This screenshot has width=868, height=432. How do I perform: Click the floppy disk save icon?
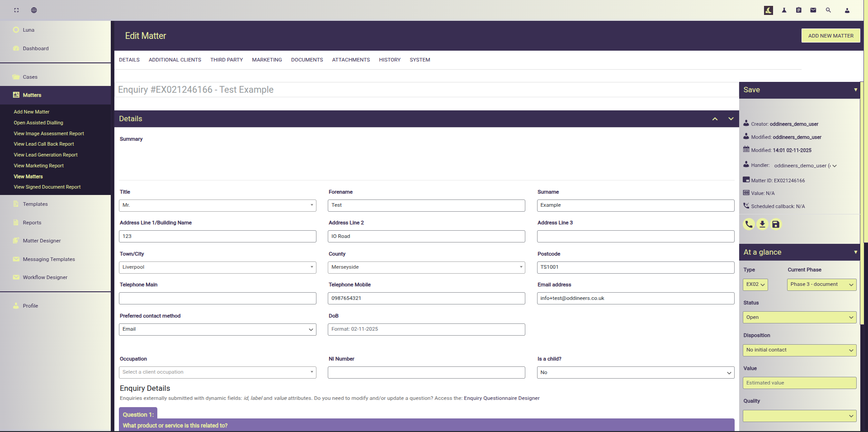tap(776, 224)
